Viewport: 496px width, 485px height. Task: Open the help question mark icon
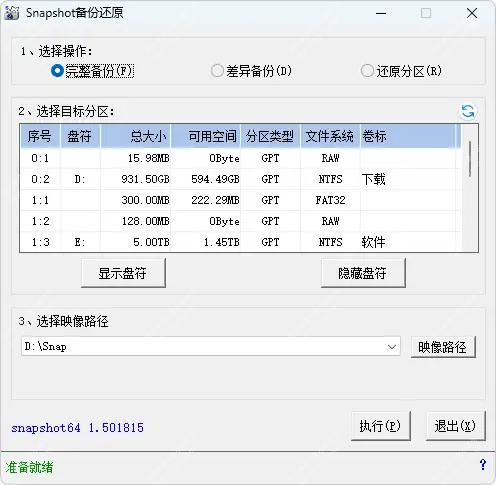tap(482, 464)
